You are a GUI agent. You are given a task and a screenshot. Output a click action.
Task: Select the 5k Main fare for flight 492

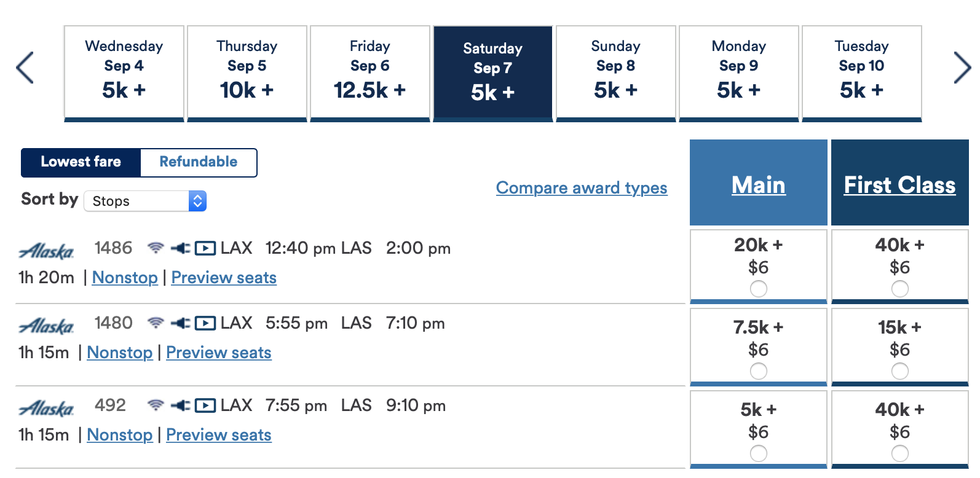click(x=758, y=453)
